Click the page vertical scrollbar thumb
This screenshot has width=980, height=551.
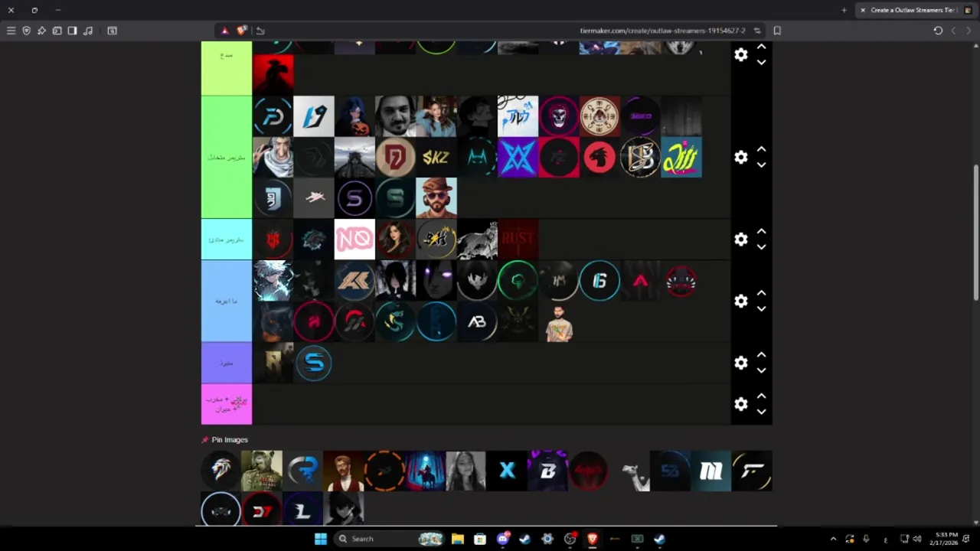coord(975,232)
